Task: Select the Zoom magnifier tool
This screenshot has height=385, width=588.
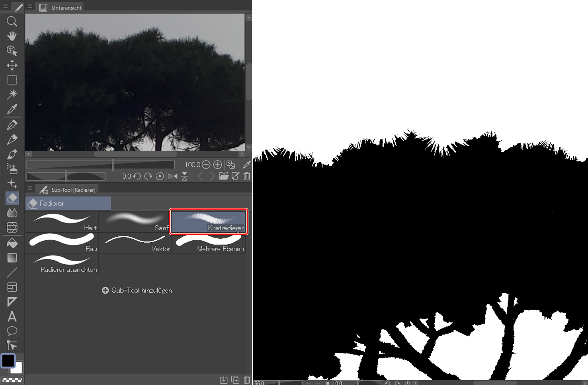Action: pyautogui.click(x=12, y=21)
